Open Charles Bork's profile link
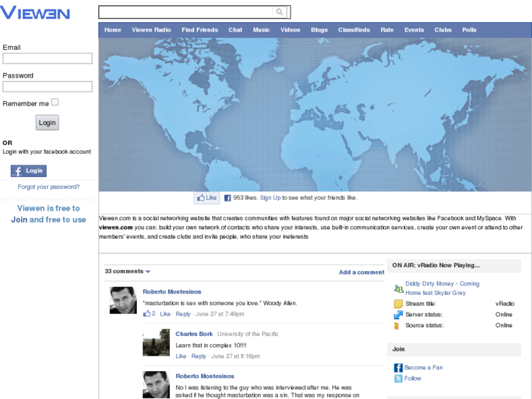 [x=194, y=334]
